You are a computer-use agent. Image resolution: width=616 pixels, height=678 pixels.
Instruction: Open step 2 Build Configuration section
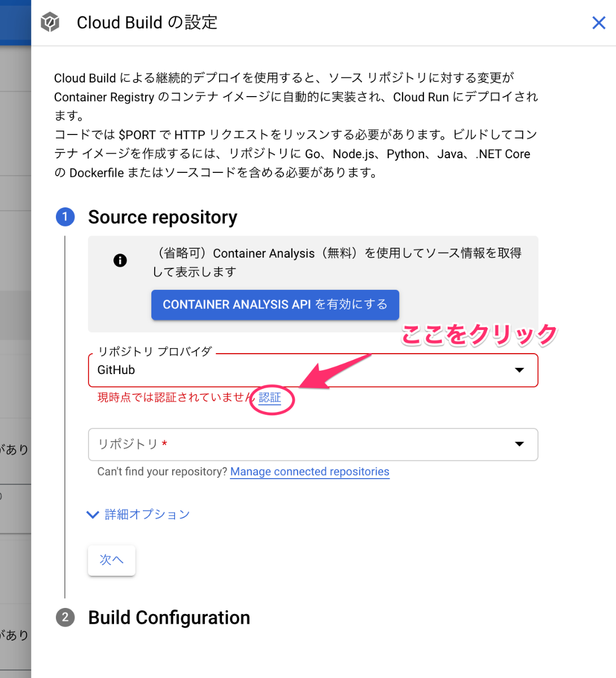(169, 618)
